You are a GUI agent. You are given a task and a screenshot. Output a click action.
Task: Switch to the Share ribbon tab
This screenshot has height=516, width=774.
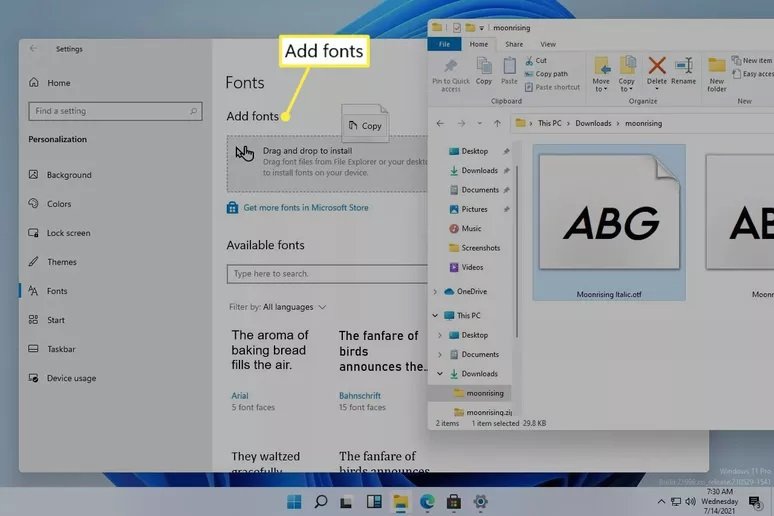[514, 44]
